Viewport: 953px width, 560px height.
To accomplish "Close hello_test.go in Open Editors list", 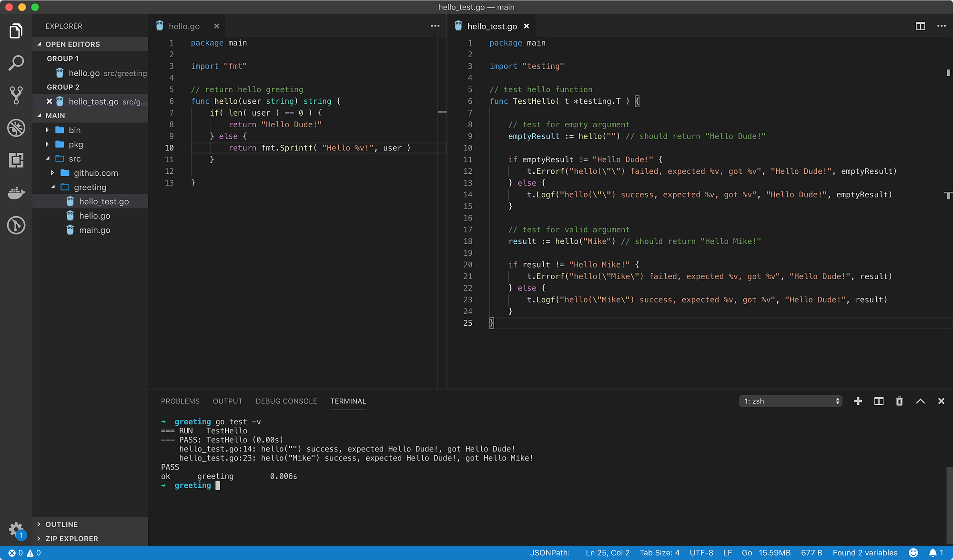I will coord(49,101).
